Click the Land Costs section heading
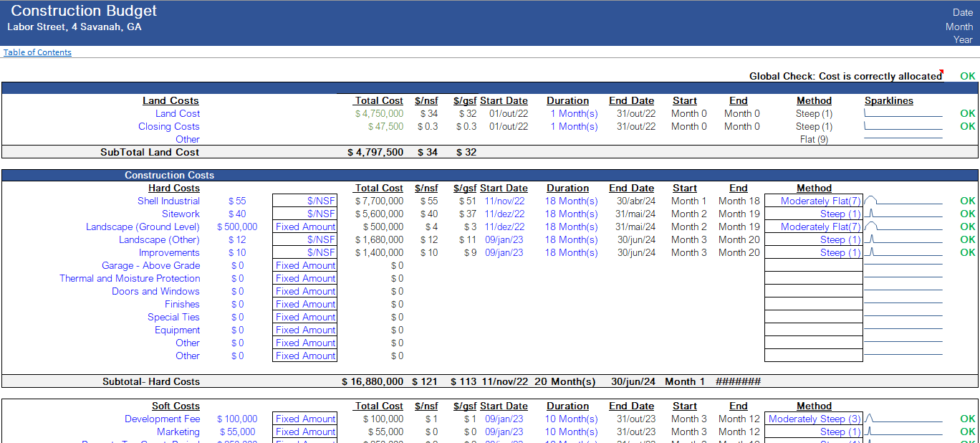This screenshot has width=980, height=443. point(170,101)
